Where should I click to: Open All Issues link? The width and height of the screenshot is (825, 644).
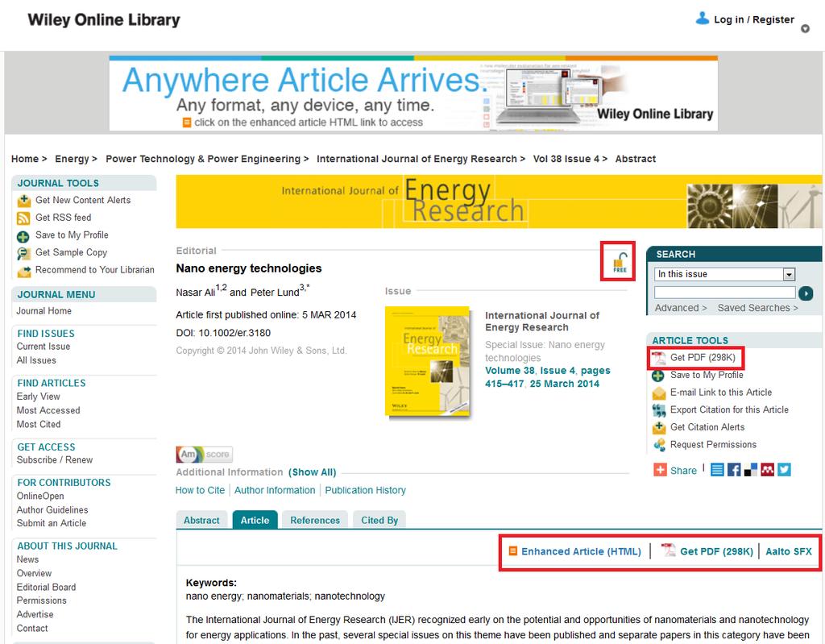tap(36, 361)
